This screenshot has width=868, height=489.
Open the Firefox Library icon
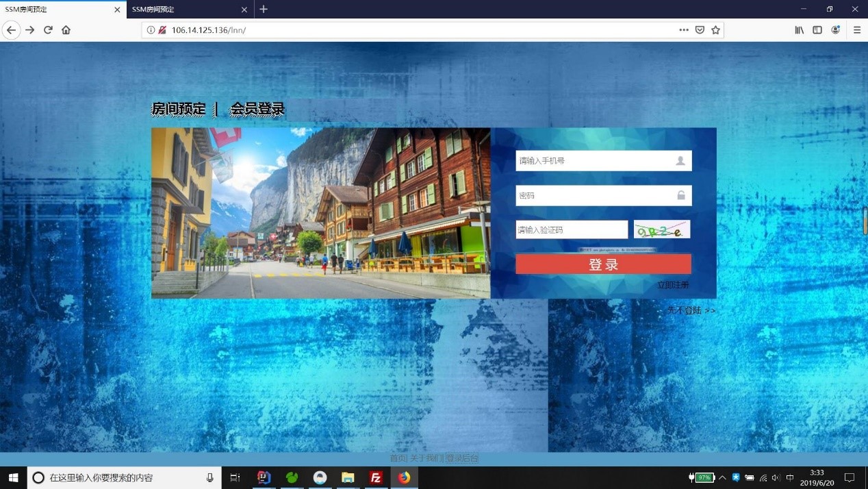click(799, 30)
